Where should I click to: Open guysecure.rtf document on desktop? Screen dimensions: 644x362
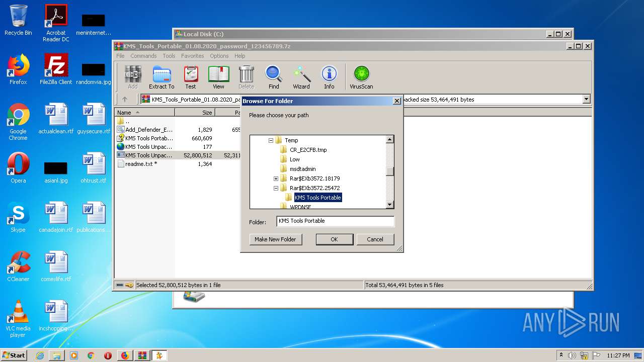click(x=94, y=119)
